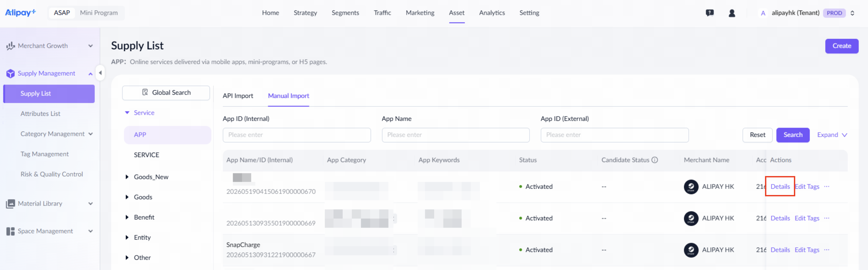Select the APP tree item
Image resolution: width=868 pixels, height=270 pixels.
point(167,135)
